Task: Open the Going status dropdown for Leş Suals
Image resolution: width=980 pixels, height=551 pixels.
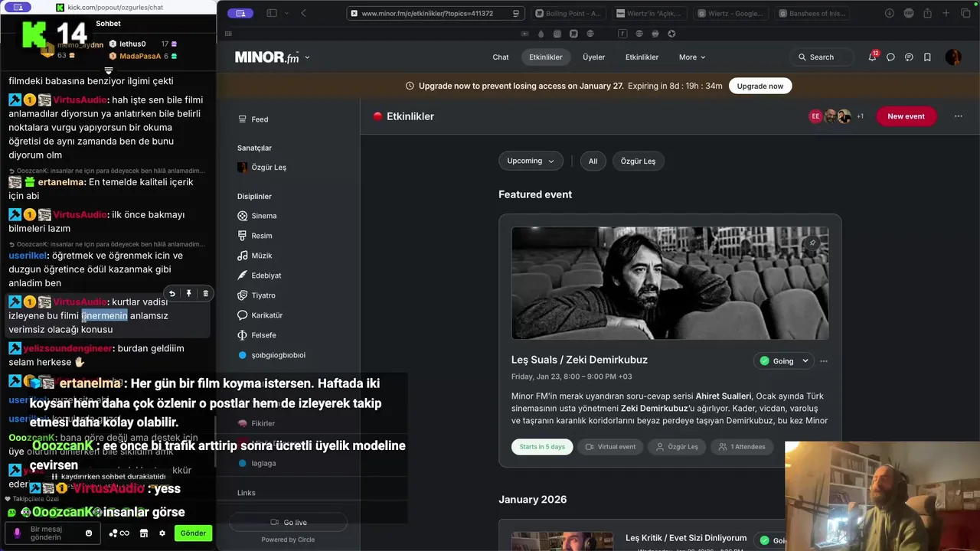Action: pyautogui.click(x=784, y=361)
